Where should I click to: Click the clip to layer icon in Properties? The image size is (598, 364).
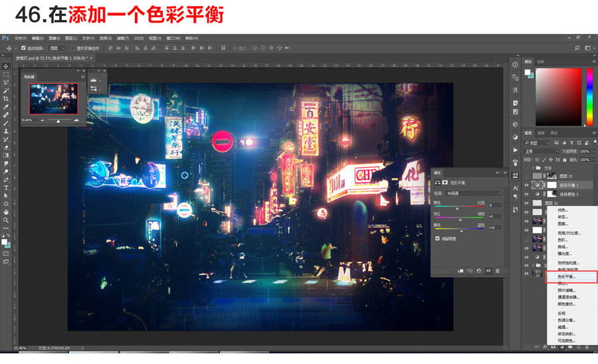click(x=460, y=270)
